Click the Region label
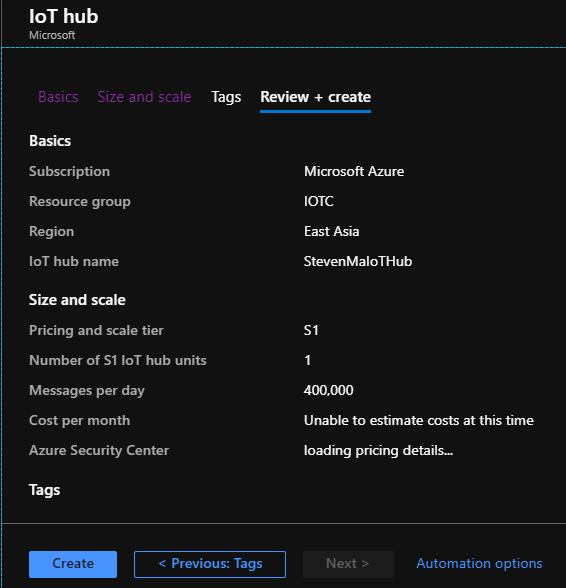Image resolution: width=566 pixels, height=588 pixels. point(52,231)
